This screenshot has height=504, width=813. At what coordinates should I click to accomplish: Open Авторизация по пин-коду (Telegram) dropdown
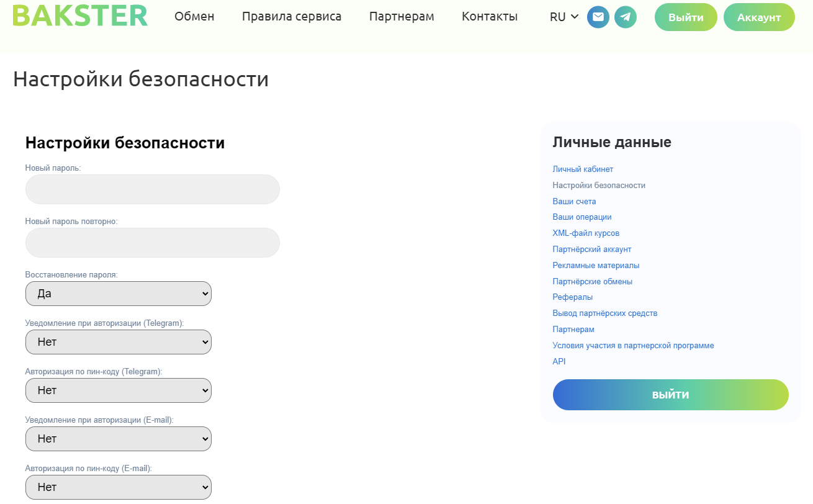tap(119, 390)
